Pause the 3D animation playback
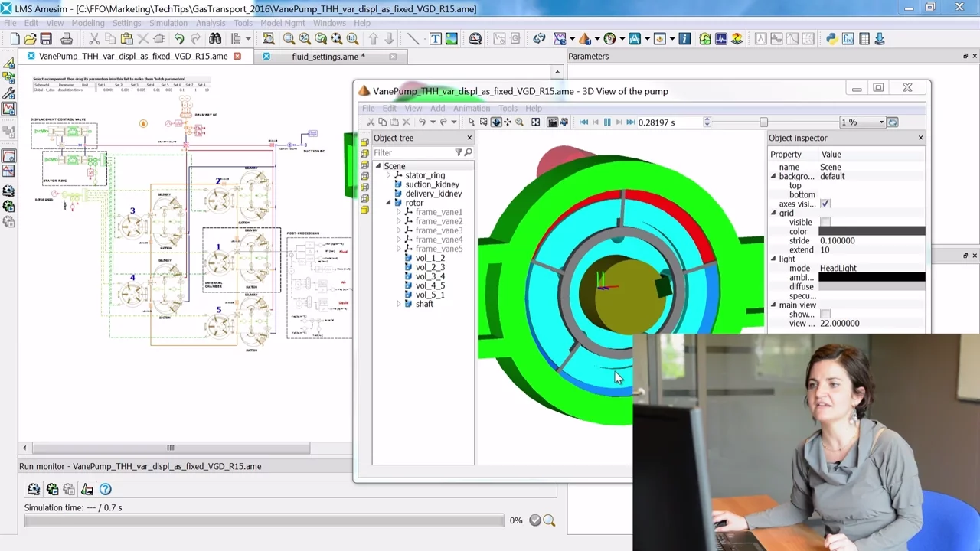Image resolution: width=980 pixels, height=551 pixels. click(x=608, y=122)
